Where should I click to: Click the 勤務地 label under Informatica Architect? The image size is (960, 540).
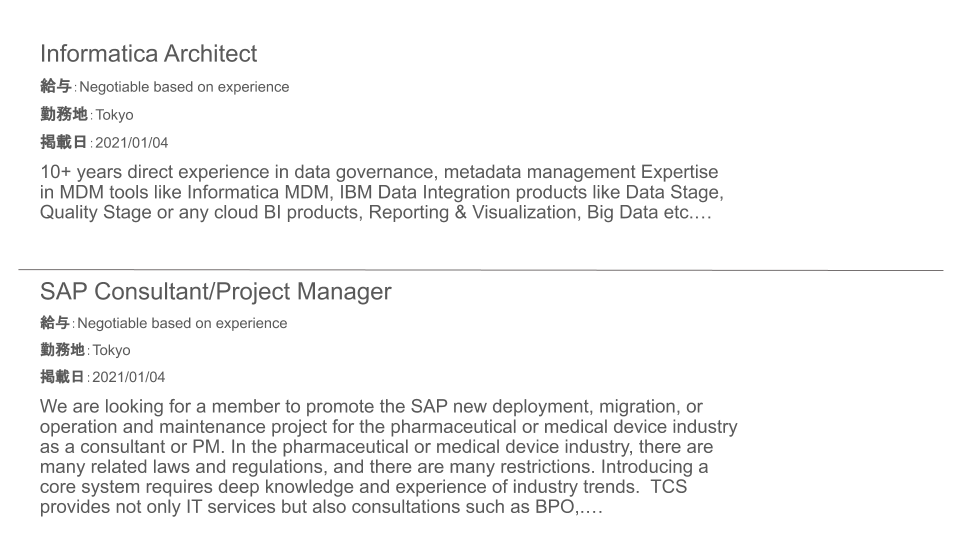click(x=64, y=114)
